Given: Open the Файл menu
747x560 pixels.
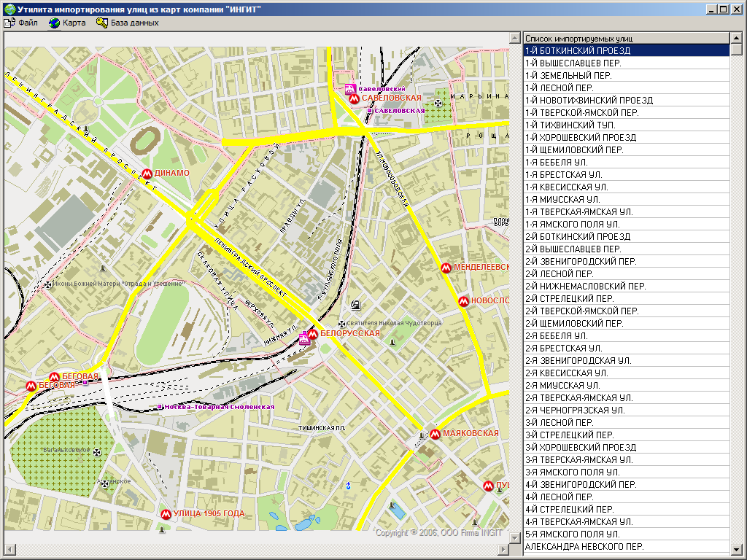Looking at the screenshot, I should (x=22, y=23).
